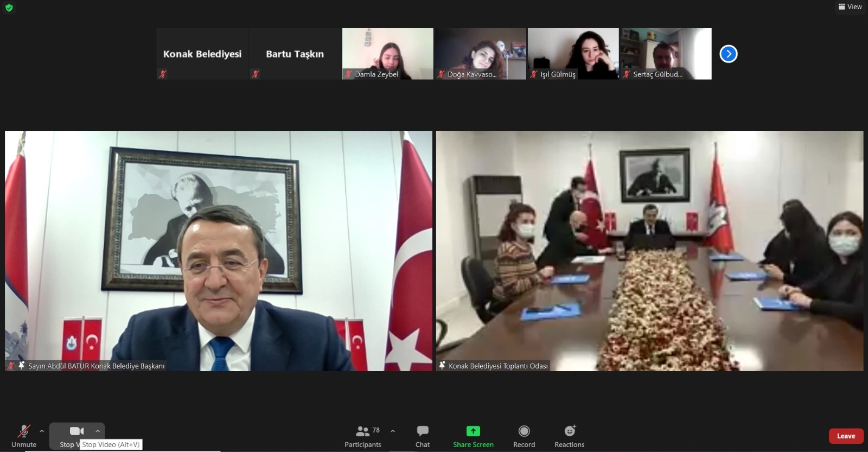868x452 pixels.
Task: Toggle the Stop Video camera button
Action: pyautogui.click(x=76, y=431)
